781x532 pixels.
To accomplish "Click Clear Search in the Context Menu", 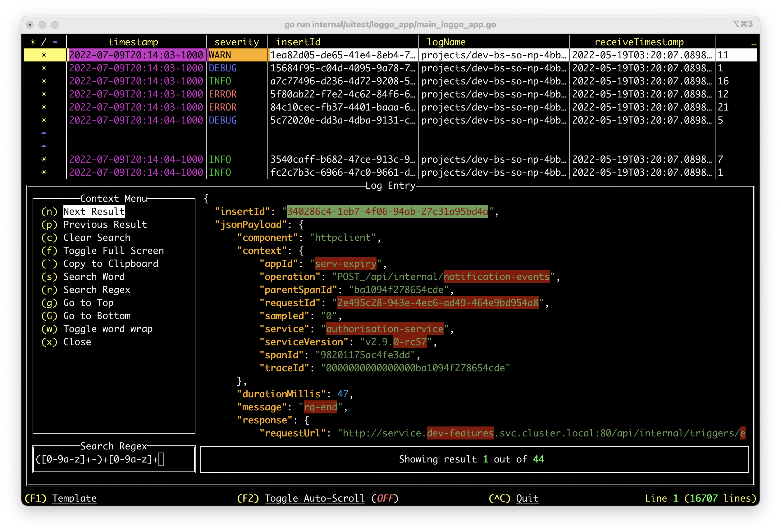I will coord(96,237).
